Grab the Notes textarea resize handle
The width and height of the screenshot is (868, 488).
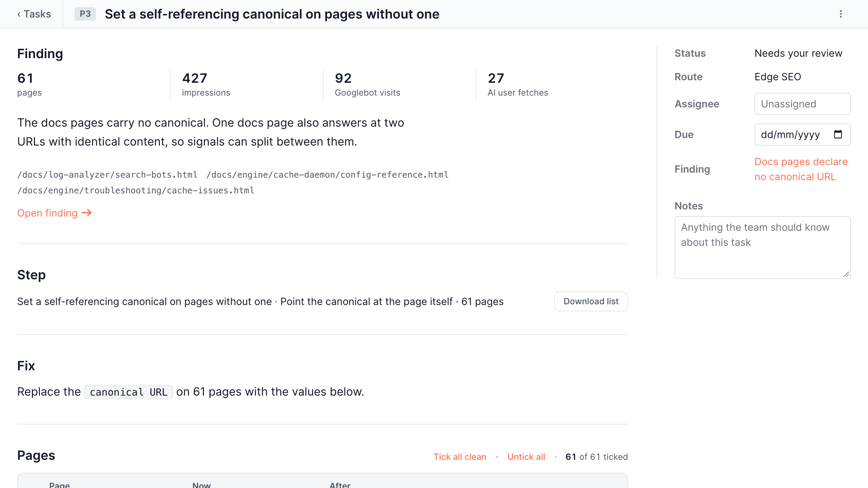click(x=846, y=274)
